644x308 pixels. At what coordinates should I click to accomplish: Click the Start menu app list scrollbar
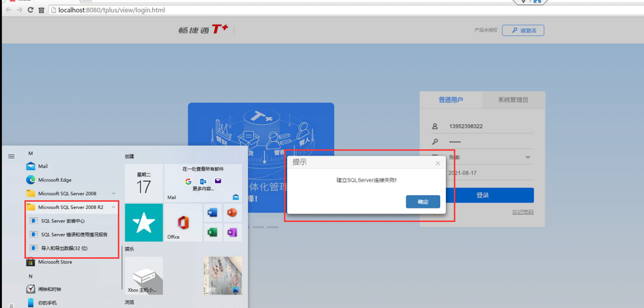(x=122, y=268)
